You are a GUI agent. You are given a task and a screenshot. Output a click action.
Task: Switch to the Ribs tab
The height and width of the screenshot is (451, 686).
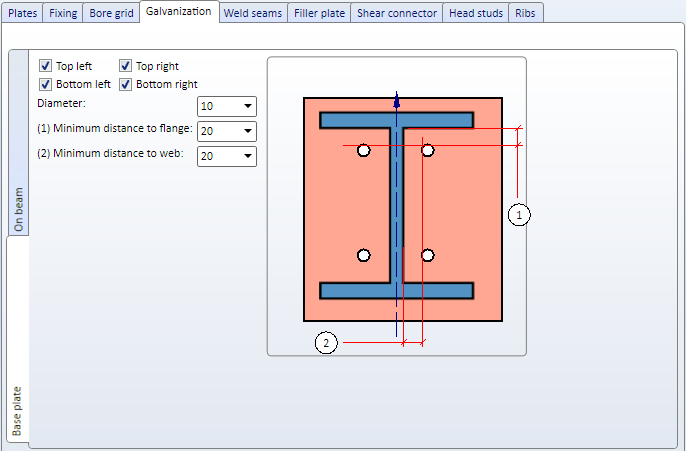pos(525,13)
